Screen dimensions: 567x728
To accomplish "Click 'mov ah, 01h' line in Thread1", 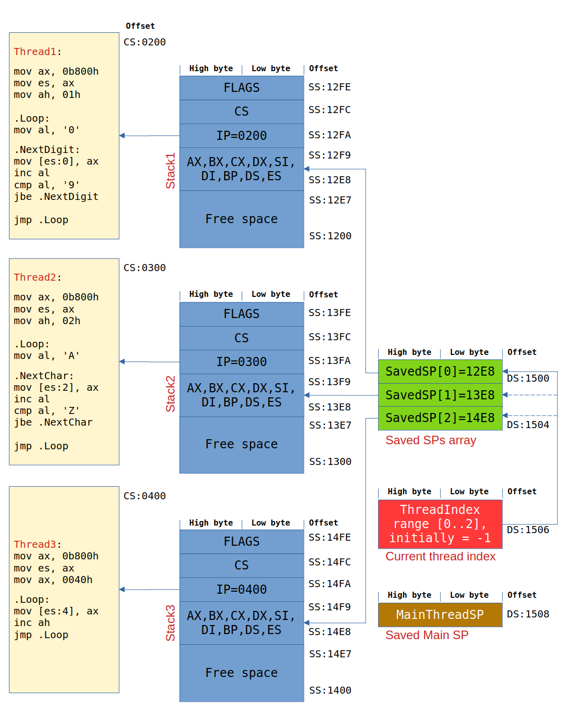I will tap(47, 95).
